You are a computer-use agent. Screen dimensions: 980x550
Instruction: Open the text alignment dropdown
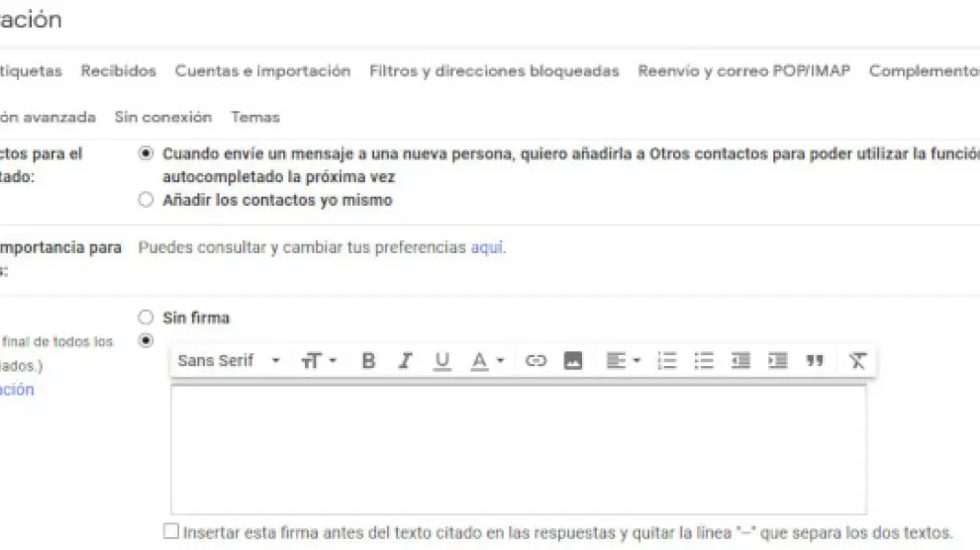click(x=623, y=361)
